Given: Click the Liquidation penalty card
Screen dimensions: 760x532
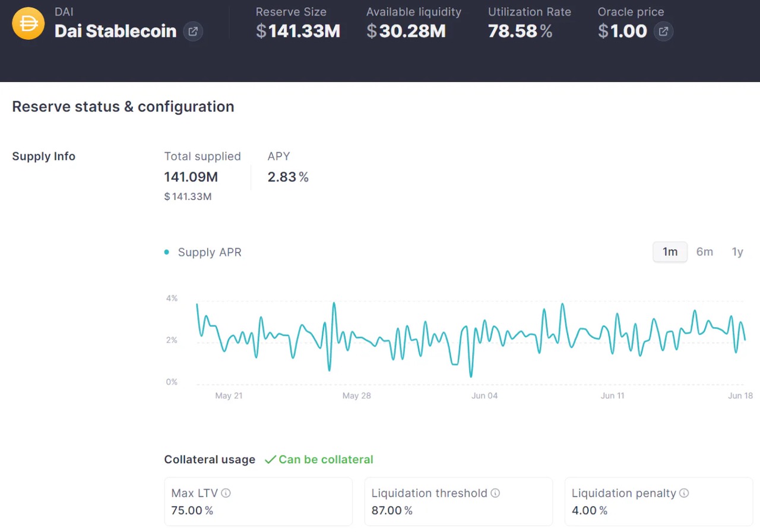Looking at the screenshot, I should coord(658,502).
